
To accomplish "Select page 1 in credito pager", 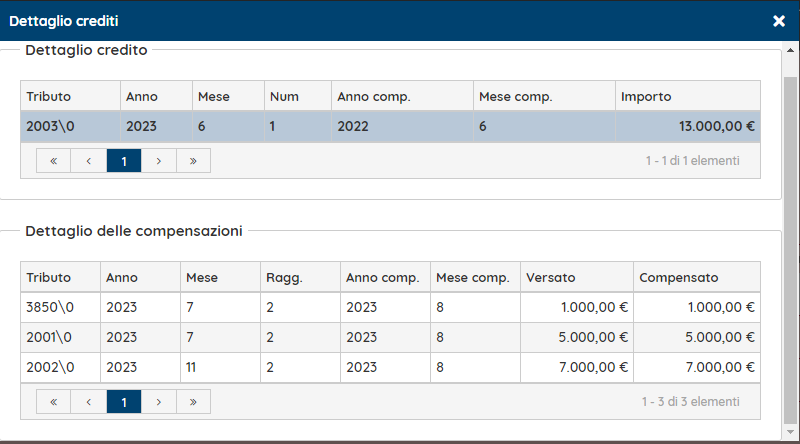I will [123, 160].
